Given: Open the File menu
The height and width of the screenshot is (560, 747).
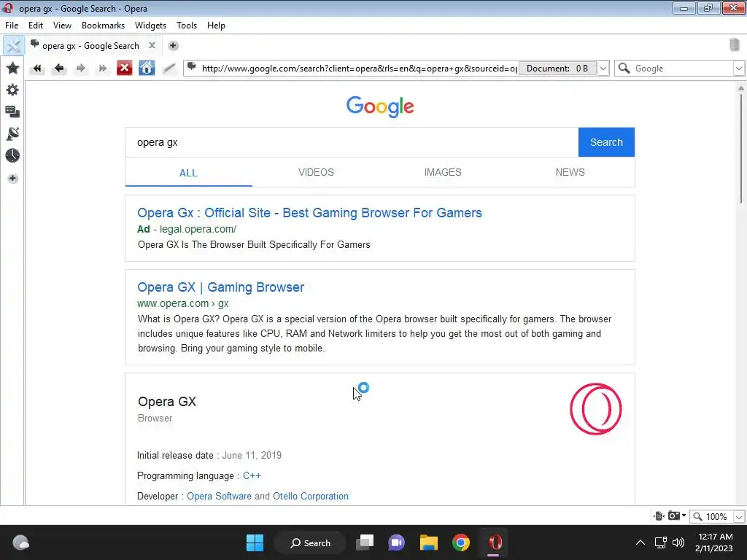Looking at the screenshot, I should (12, 26).
